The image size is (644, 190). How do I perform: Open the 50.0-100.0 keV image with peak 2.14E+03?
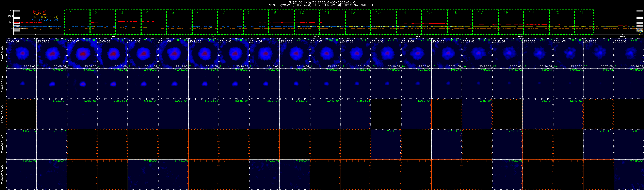[143, 174]
